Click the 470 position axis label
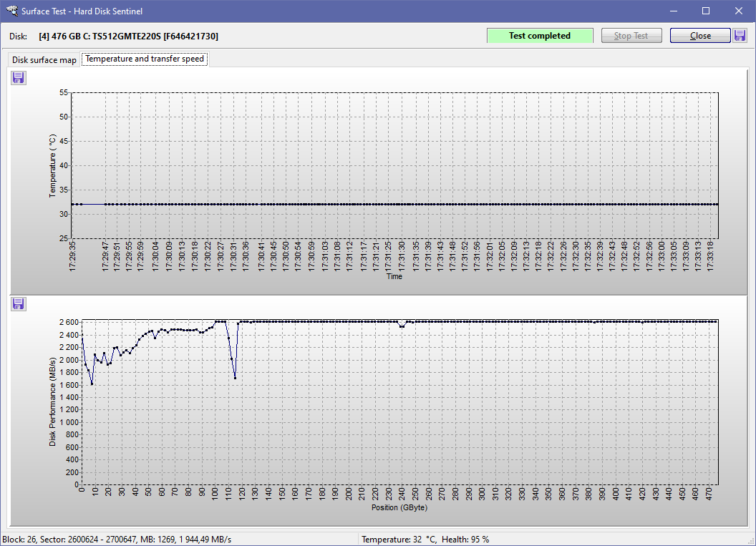The image size is (756, 546). coord(709,494)
